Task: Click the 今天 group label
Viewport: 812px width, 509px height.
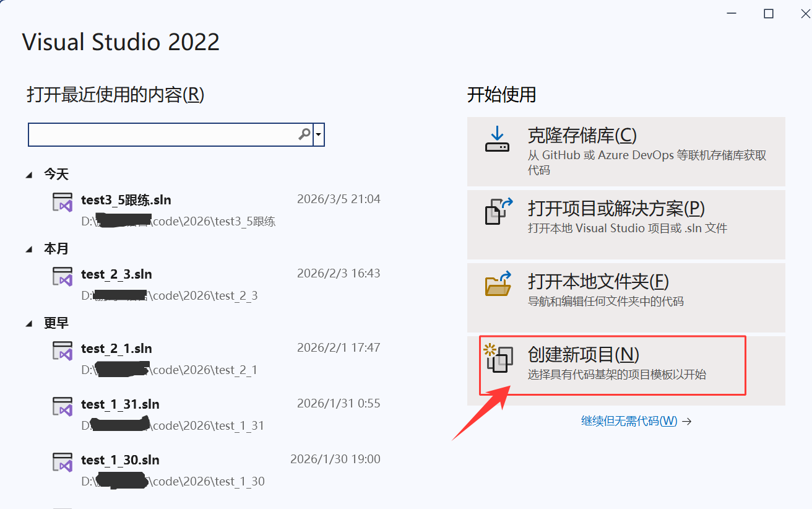Action: (x=56, y=175)
